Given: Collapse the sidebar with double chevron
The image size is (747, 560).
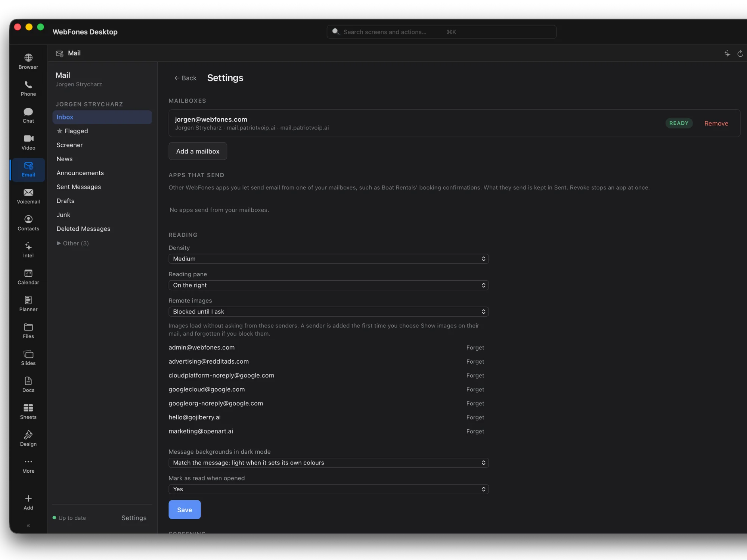Looking at the screenshot, I should pos(28,526).
